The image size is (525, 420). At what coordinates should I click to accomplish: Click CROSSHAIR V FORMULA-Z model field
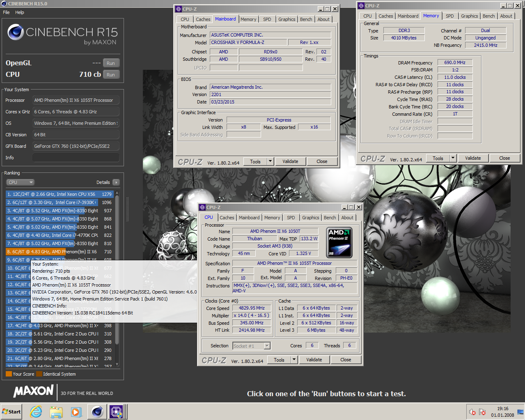(x=248, y=42)
